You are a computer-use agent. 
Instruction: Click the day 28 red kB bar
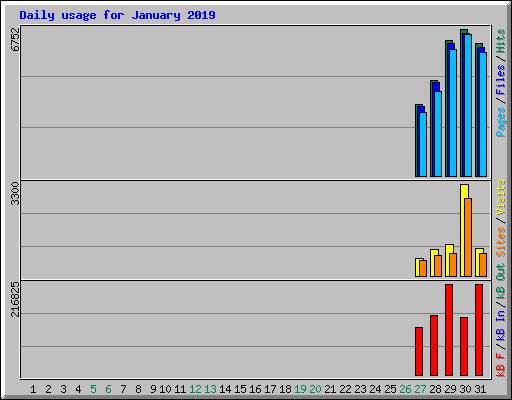coord(434,345)
